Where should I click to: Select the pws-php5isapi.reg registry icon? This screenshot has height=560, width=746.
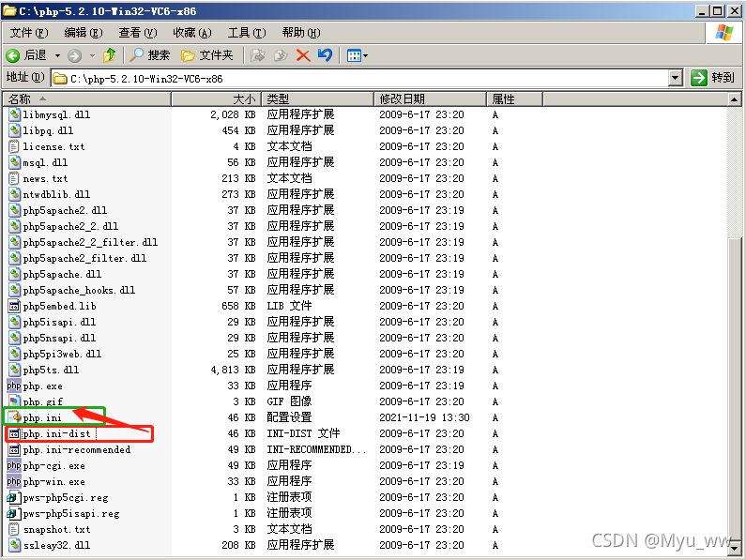click(14, 513)
